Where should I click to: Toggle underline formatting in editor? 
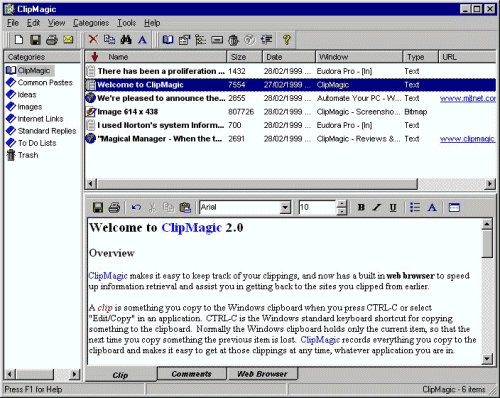tap(393, 207)
